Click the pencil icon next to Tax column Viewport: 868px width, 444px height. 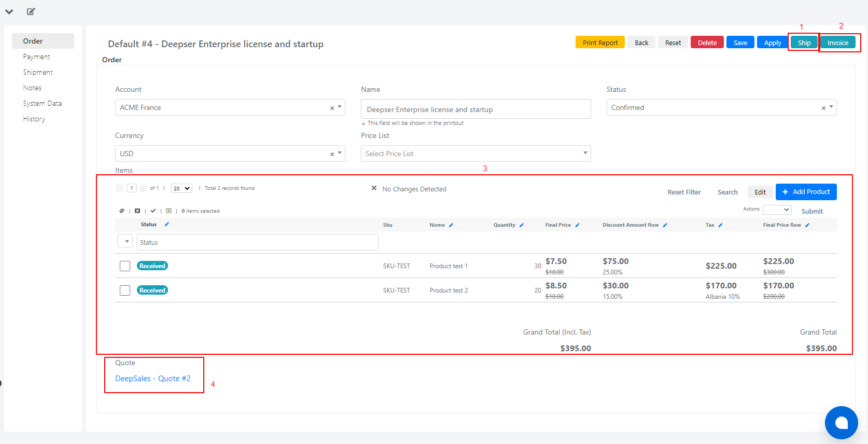pos(720,225)
